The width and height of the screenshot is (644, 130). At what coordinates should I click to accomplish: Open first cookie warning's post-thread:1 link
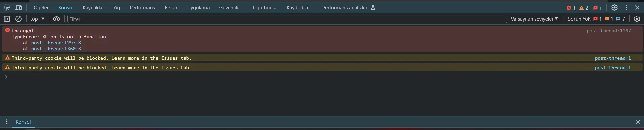click(x=613, y=58)
